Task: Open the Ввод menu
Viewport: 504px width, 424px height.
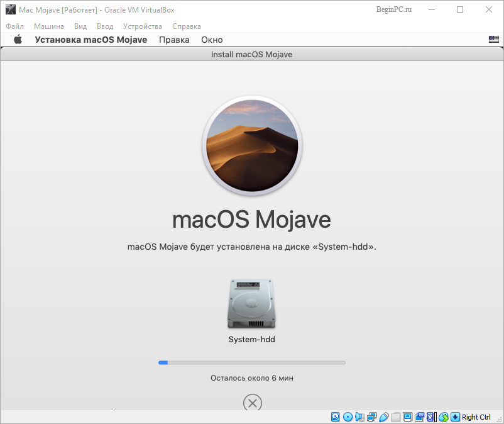Action: click(x=105, y=26)
